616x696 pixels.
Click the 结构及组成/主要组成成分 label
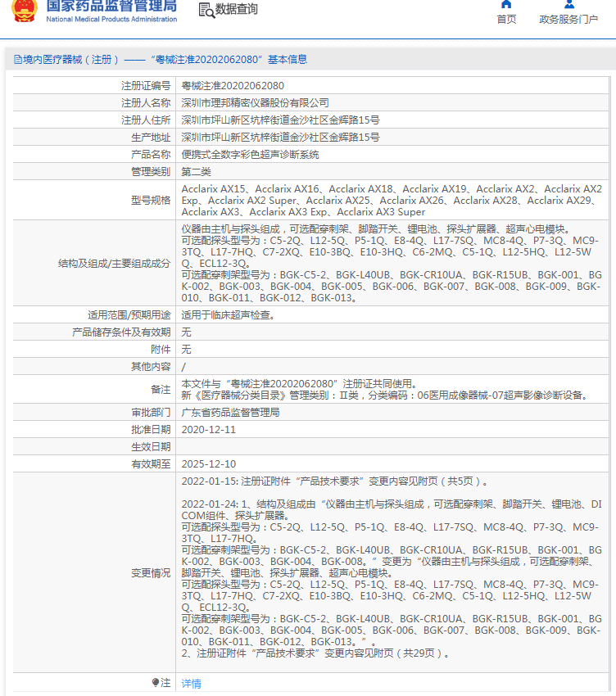click(114, 264)
